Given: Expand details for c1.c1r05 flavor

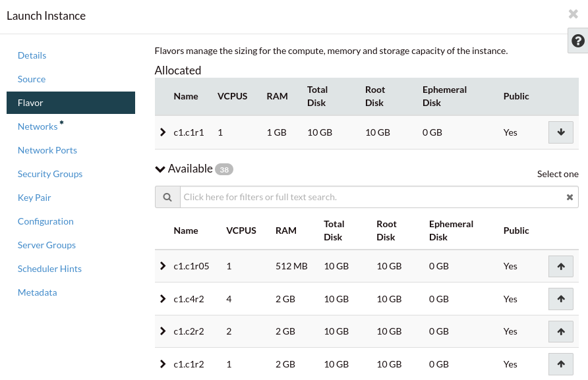Looking at the screenshot, I should [x=163, y=266].
